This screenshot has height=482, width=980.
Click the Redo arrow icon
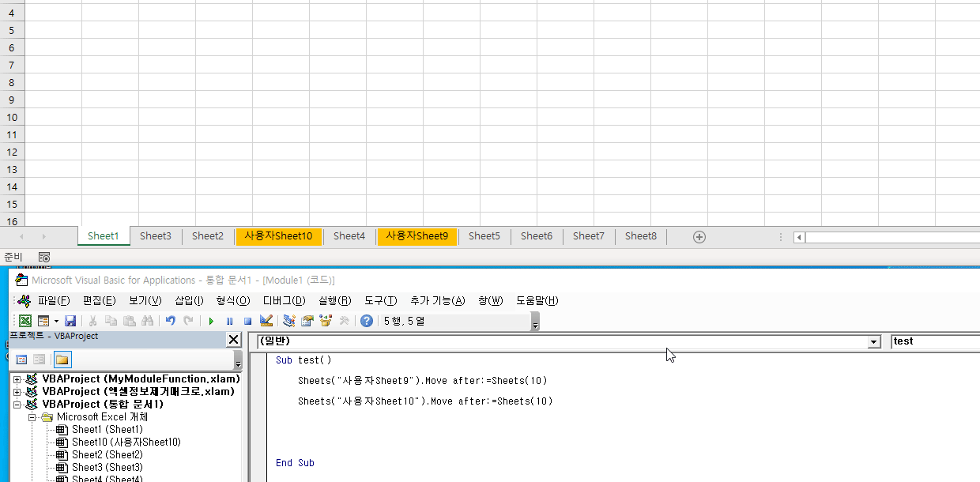coord(188,321)
